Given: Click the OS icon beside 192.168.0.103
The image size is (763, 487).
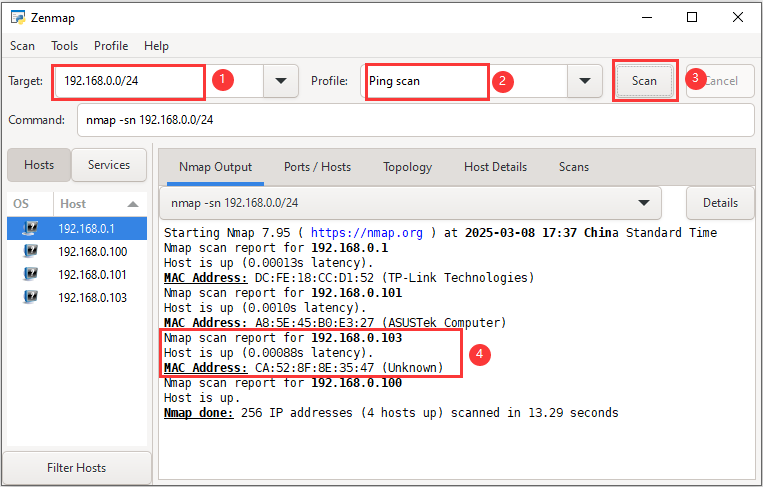Looking at the screenshot, I should coord(30,297).
